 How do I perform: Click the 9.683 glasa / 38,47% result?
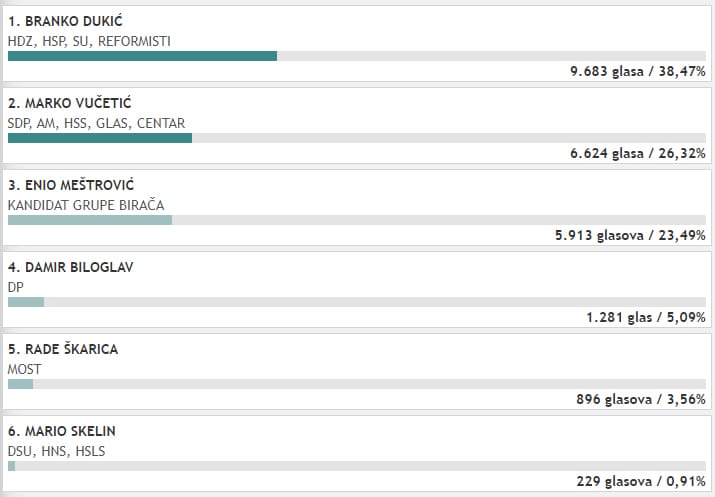pos(637,72)
